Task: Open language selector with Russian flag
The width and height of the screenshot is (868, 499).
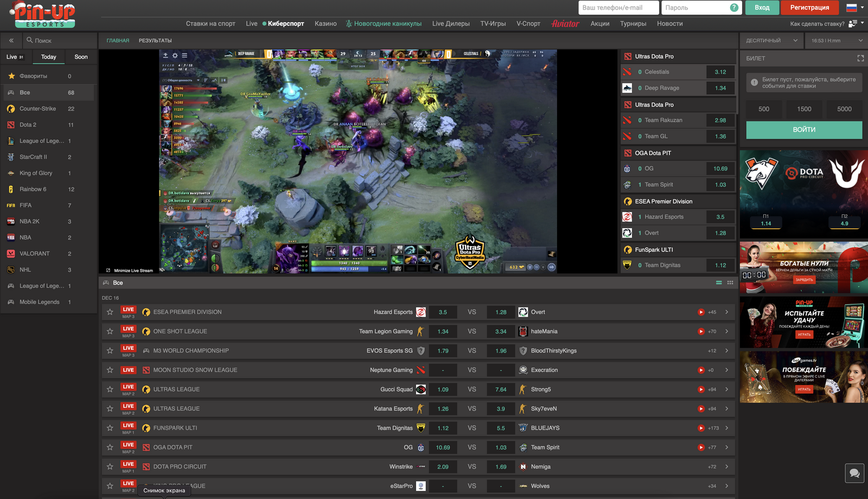Action: pos(854,8)
